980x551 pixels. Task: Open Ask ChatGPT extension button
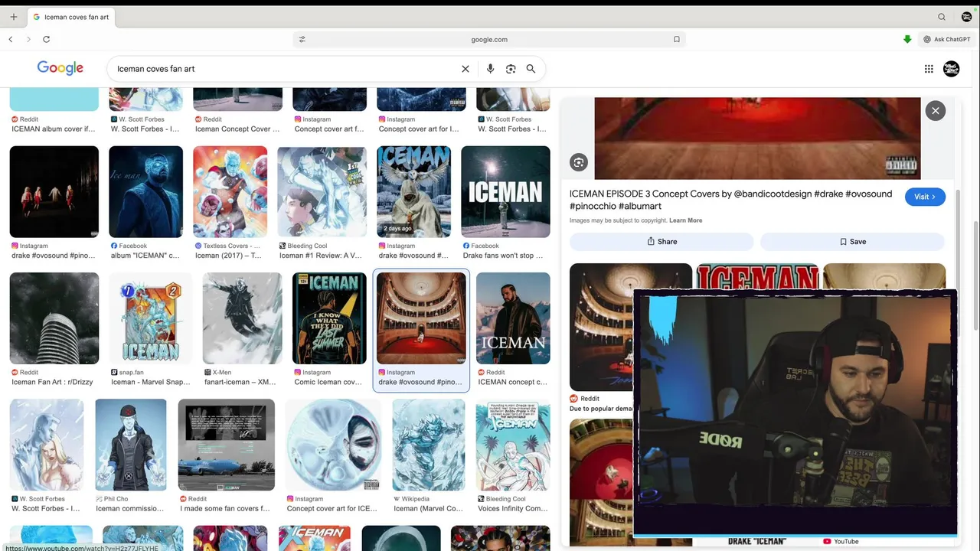(x=947, y=39)
